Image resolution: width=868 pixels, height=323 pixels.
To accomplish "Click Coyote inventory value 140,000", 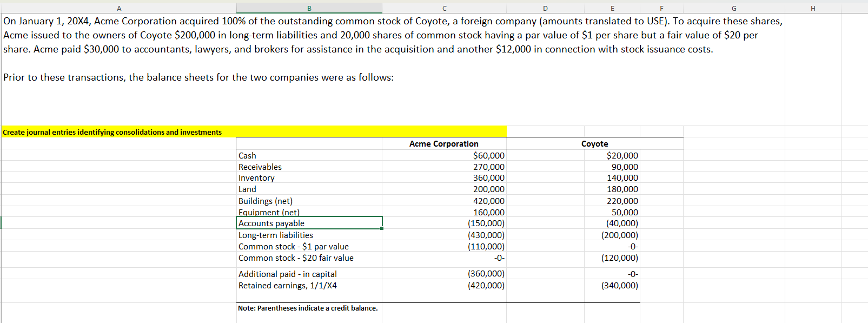I will (x=612, y=177).
